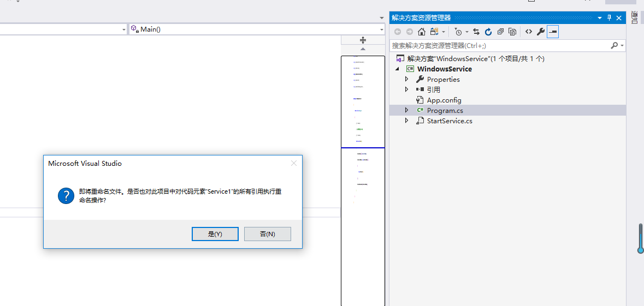Click the scroll up arrow of editor

363,49
